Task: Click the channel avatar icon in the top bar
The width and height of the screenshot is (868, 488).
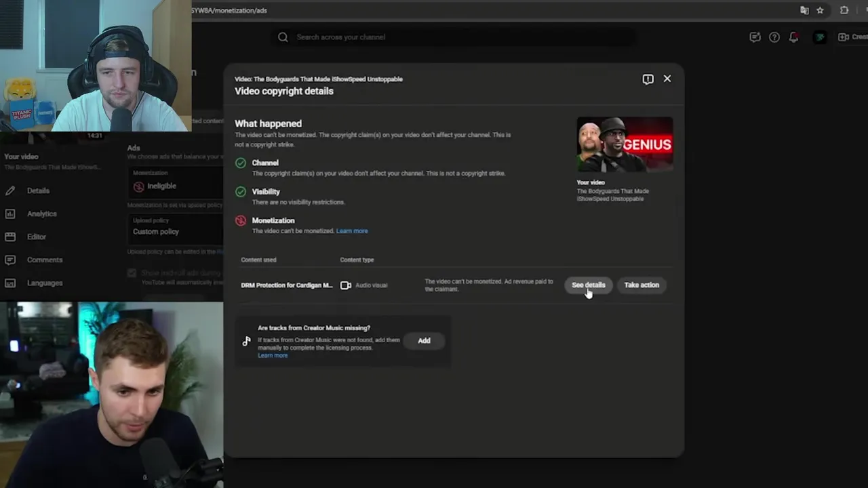Action: (x=820, y=37)
